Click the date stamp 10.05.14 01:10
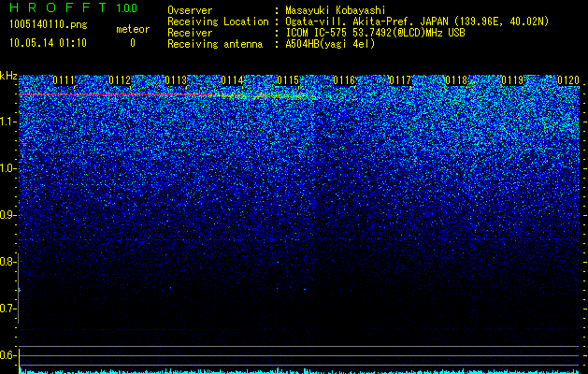 48,43
